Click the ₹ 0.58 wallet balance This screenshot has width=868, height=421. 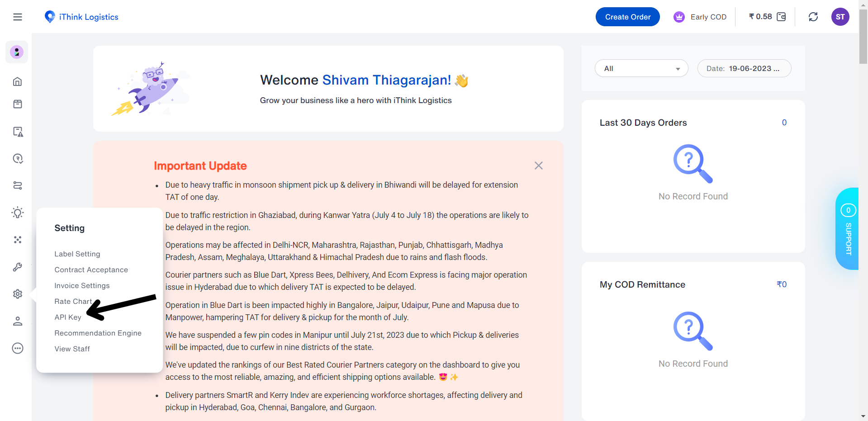(760, 17)
